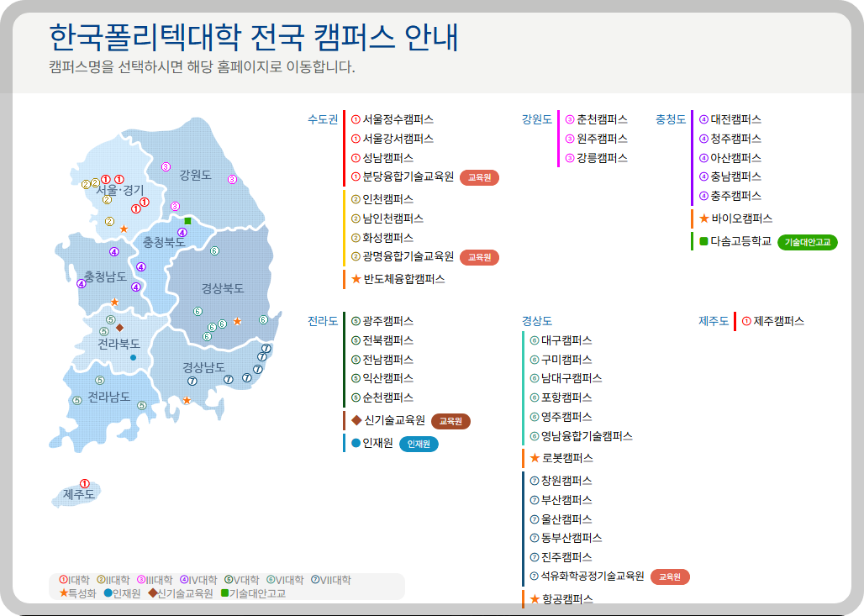Click the 기술대안고교 green badge

[807, 242]
